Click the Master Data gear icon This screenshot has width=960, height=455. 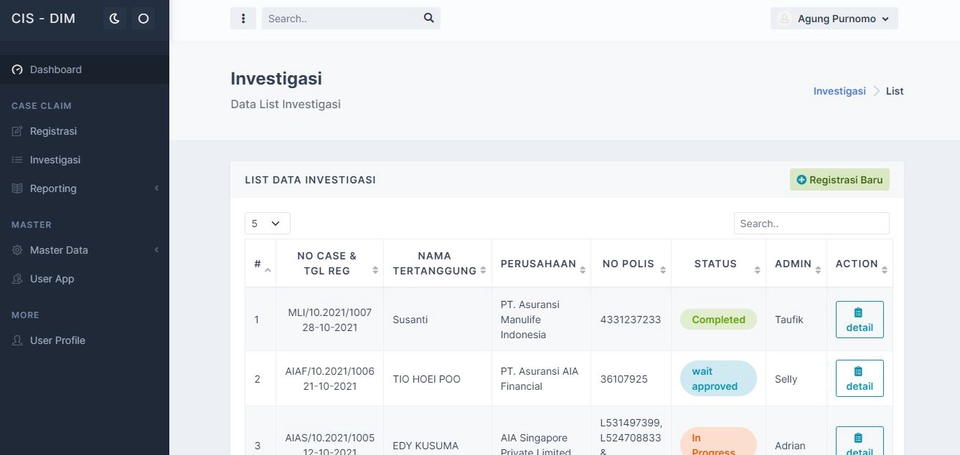tap(17, 250)
